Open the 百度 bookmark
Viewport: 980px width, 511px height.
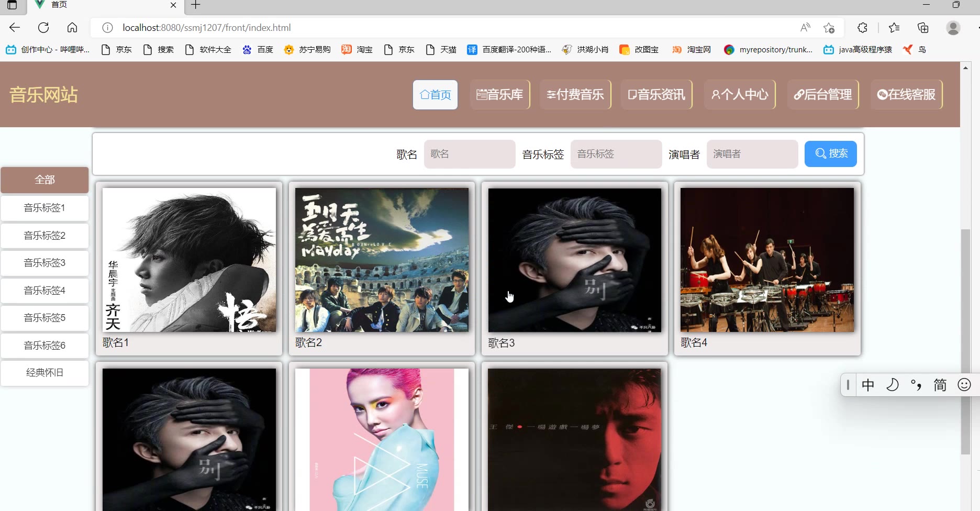click(258, 50)
